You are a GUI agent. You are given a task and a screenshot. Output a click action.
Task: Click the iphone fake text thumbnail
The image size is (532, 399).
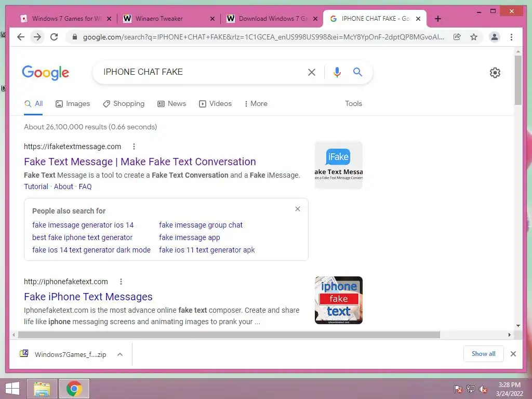pos(339,300)
